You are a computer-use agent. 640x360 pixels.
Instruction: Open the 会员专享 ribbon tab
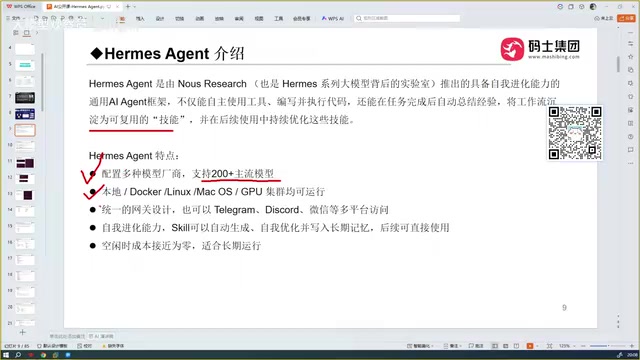(x=302, y=19)
